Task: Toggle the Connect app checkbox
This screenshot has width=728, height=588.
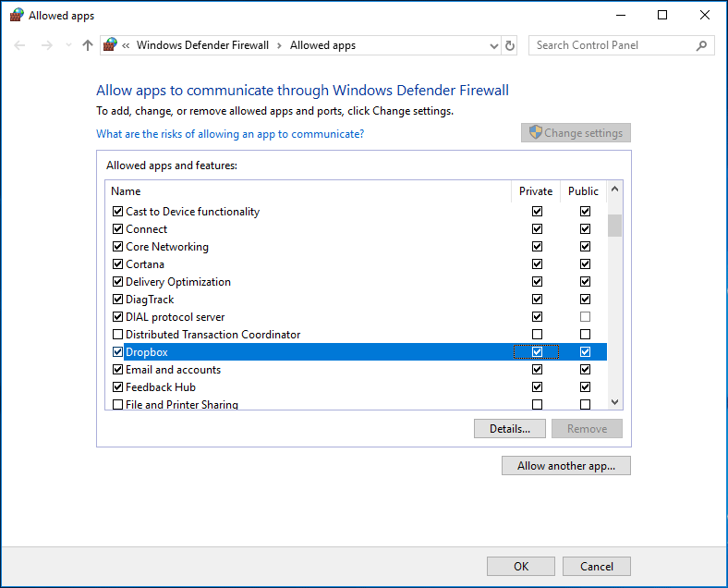Action: click(x=118, y=229)
